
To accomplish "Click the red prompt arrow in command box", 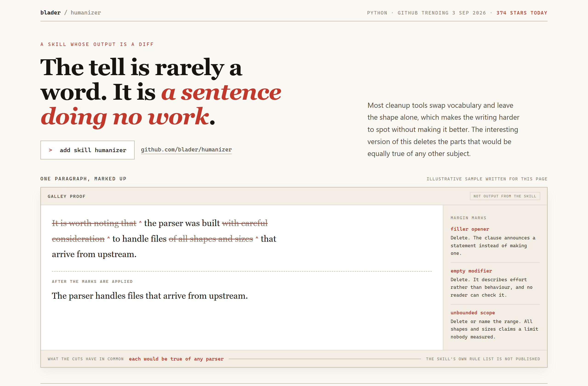I will [x=50, y=150].
